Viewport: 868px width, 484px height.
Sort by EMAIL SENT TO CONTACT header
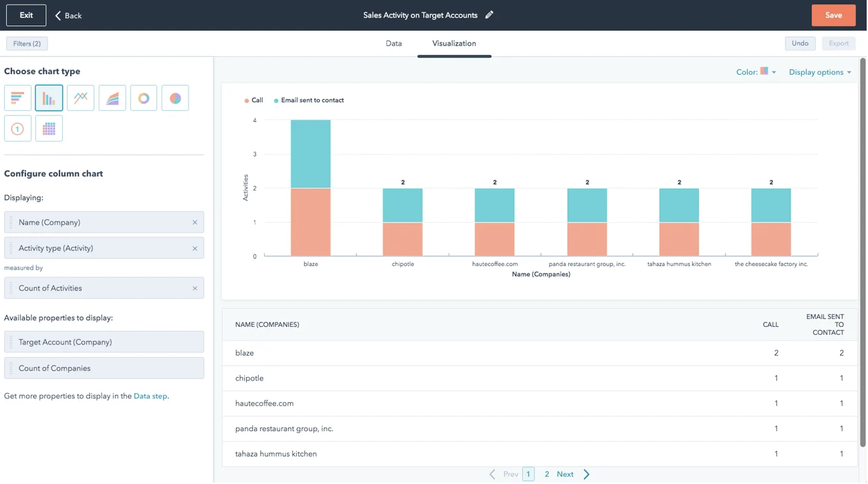825,324
